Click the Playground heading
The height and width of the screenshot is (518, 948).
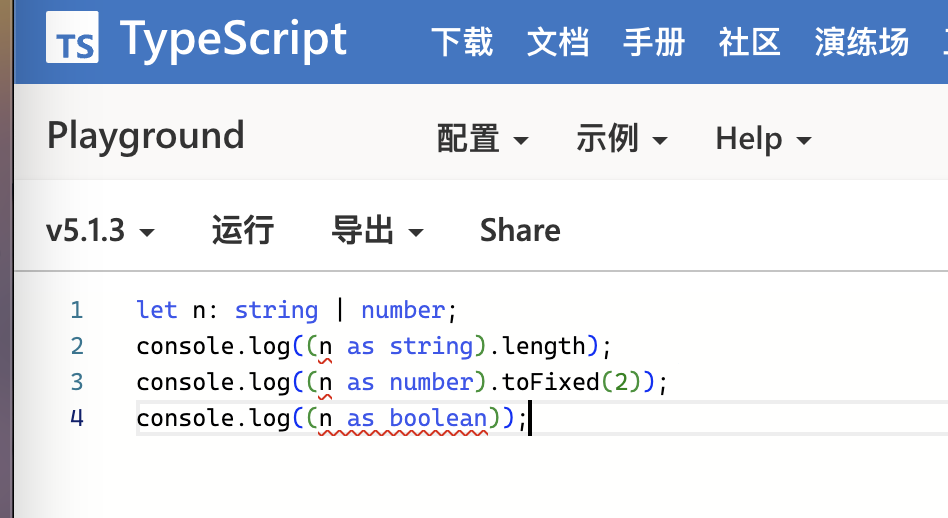click(x=146, y=135)
